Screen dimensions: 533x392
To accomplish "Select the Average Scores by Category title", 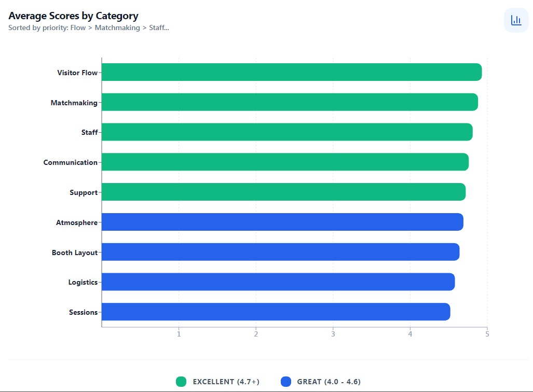I will [73, 16].
